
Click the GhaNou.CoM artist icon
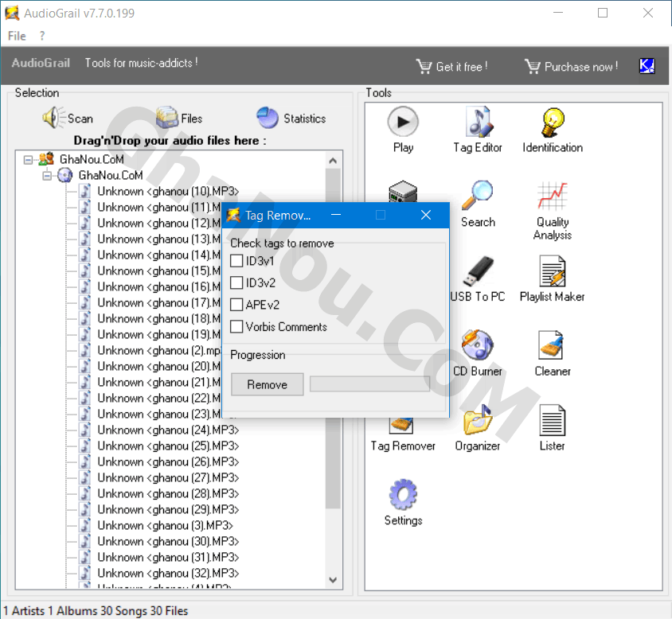(46, 159)
